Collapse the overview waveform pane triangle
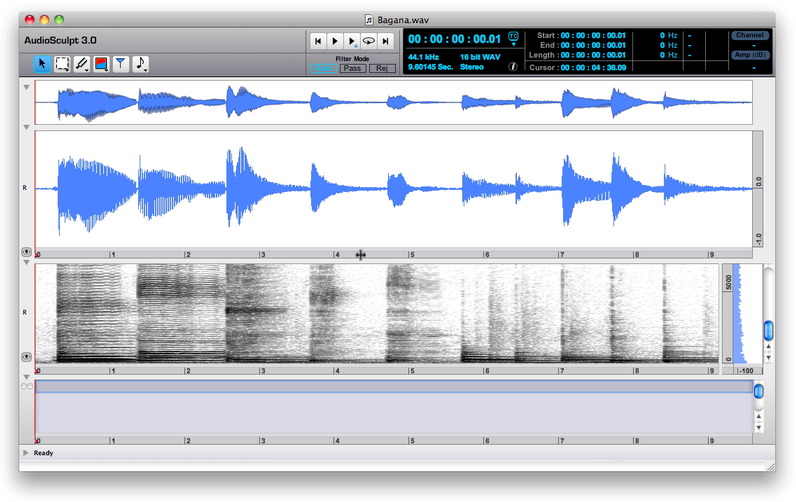The height and width of the screenshot is (502, 796). [26, 87]
